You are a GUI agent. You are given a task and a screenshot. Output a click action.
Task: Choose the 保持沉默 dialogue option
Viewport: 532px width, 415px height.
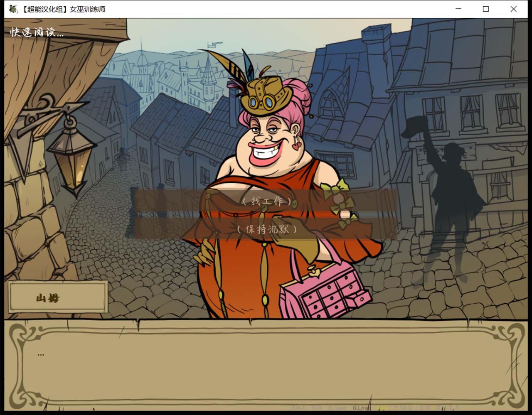coord(266,229)
